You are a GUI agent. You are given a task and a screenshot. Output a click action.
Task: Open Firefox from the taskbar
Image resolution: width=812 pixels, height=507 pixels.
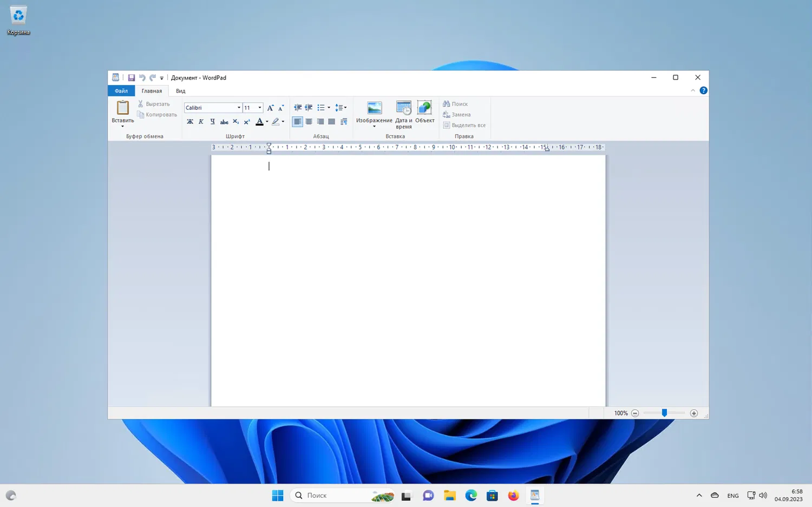coord(513,495)
